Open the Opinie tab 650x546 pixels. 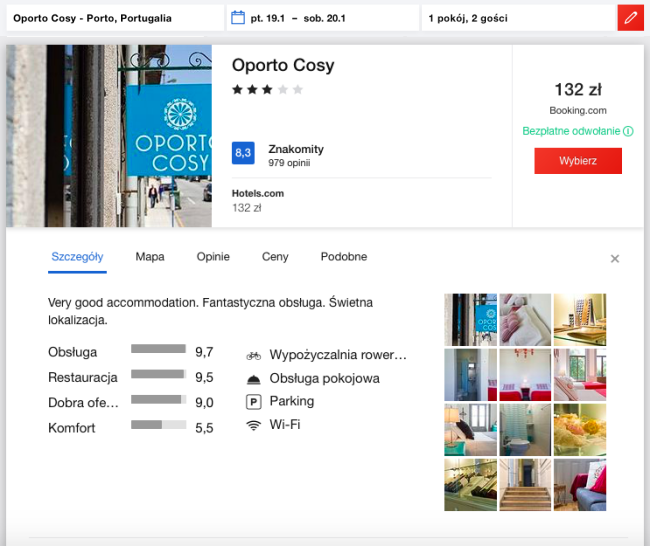(x=213, y=257)
